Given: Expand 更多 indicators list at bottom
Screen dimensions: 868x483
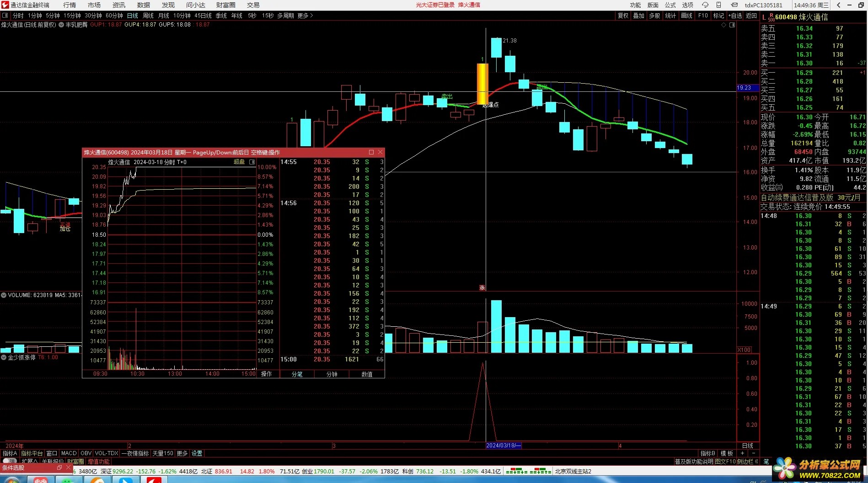Looking at the screenshot, I should click(182, 453).
